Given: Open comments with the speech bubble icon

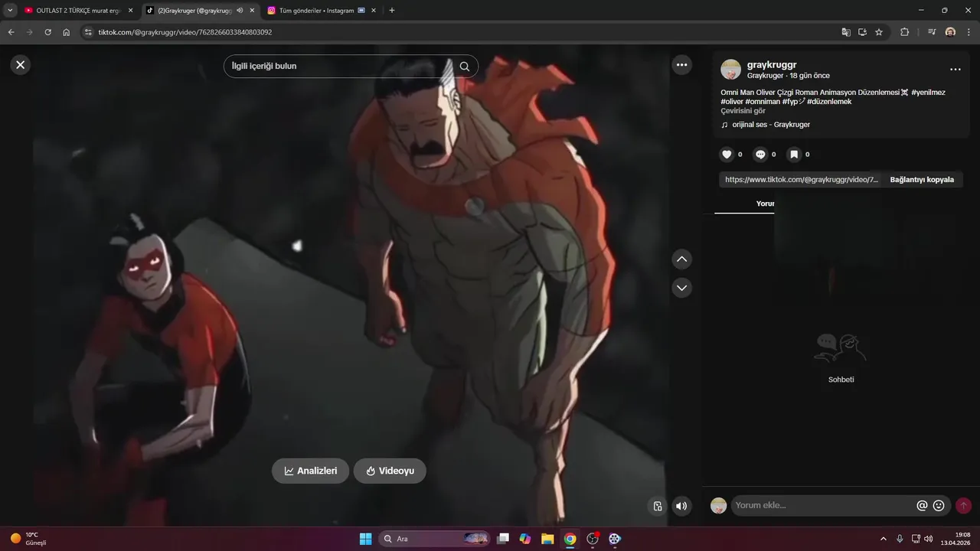Looking at the screenshot, I should (x=760, y=155).
